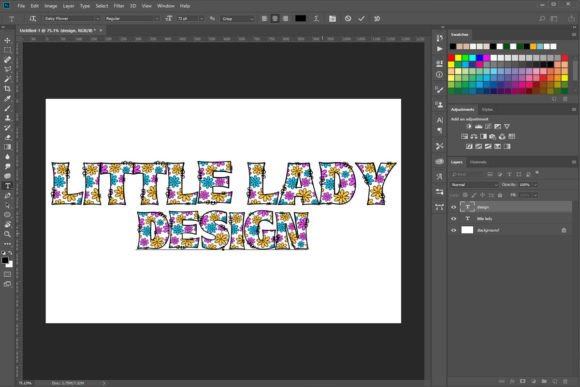580x387 pixels.
Task: Toggle Quick Mask mode
Action: click(x=7, y=274)
